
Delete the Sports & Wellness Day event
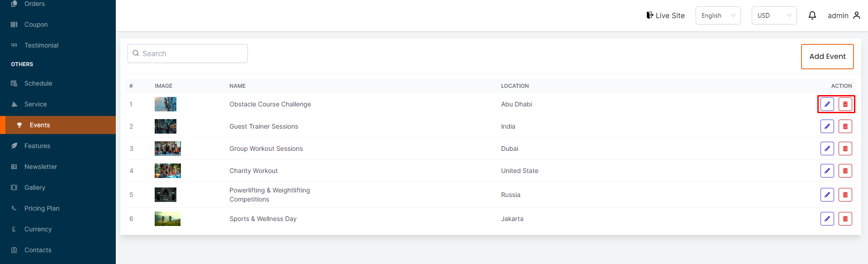point(845,219)
